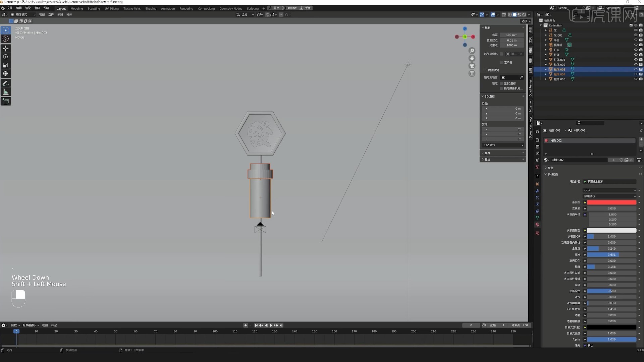Screen dimensions: 644x362
Task: Open the Object properties orange square icon
Action: click(x=537, y=184)
